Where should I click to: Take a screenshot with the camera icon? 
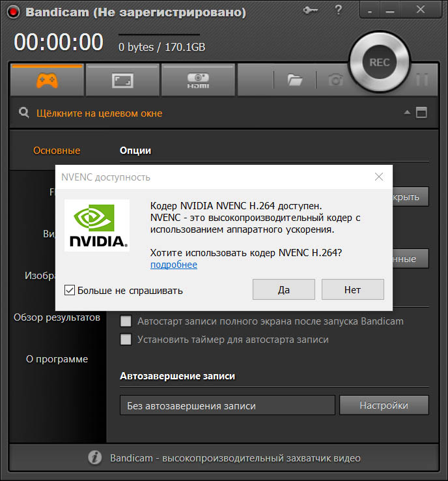pyautogui.click(x=335, y=80)
